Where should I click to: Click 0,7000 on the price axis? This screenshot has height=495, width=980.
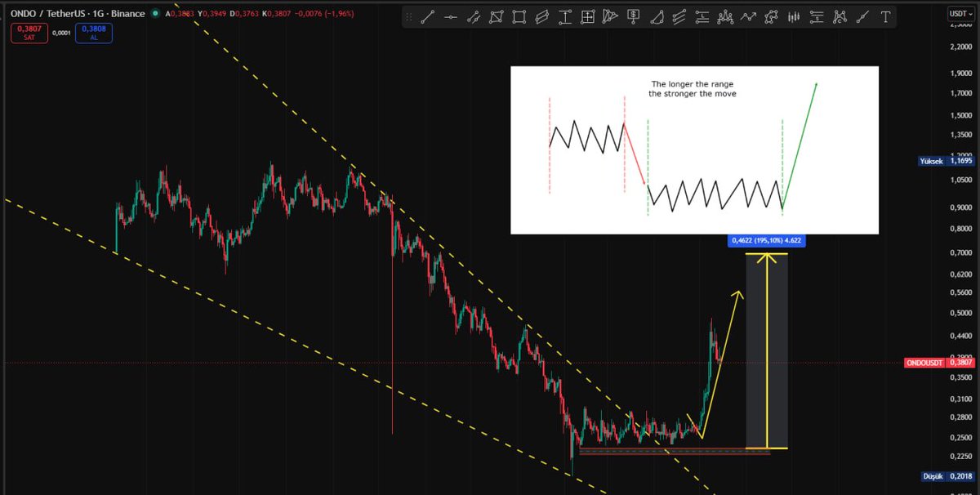(960, 252)
